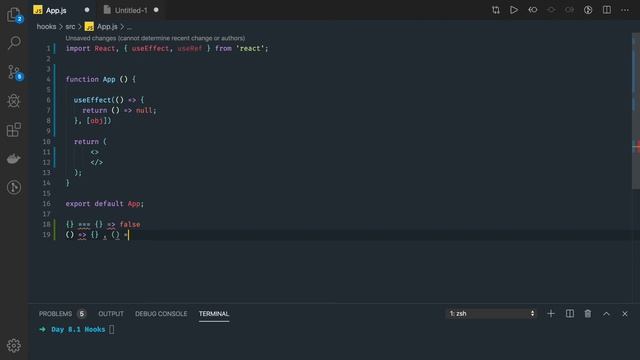Close the bottom panel
Screen dimensions: 640x360
625,313
